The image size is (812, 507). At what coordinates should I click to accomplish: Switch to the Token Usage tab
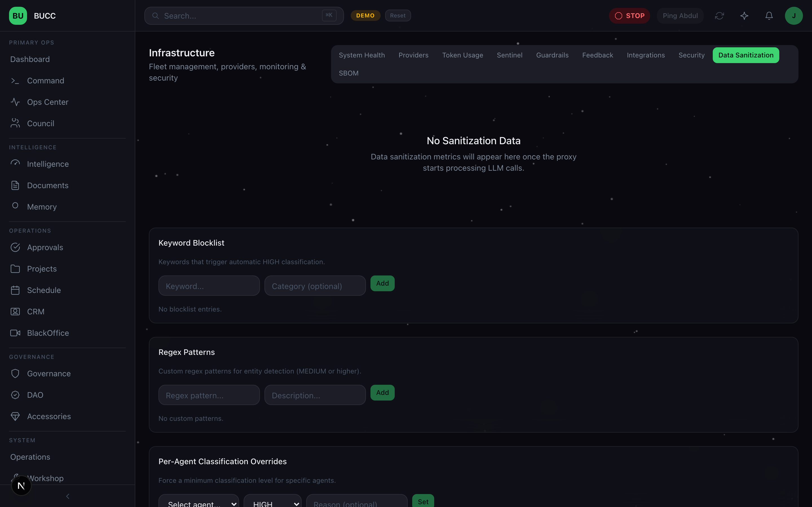point(462,55)
